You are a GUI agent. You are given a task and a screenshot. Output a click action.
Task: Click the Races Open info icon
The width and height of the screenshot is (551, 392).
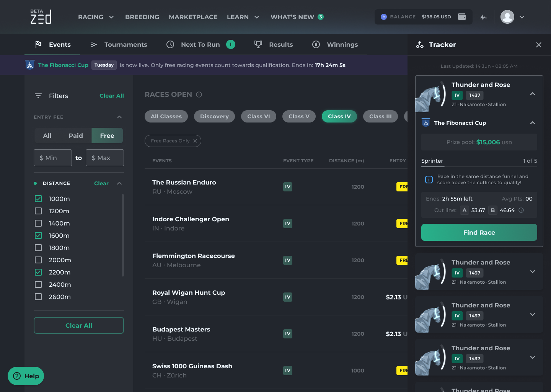(199, 95)
